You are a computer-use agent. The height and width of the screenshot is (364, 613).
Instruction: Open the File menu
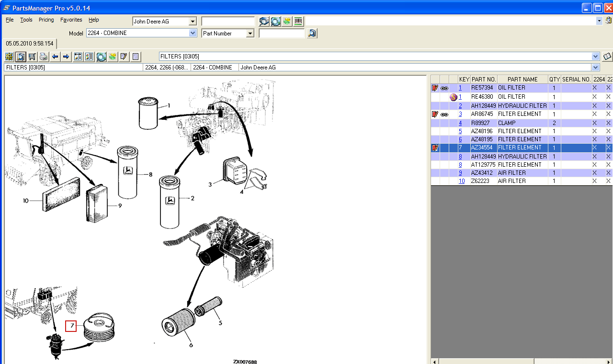[x=10, y=20]
